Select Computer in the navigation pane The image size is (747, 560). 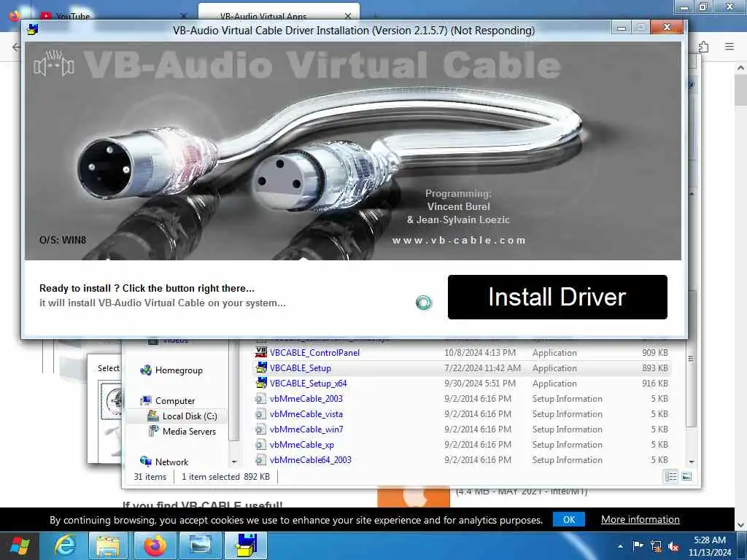tap(175, 401)
